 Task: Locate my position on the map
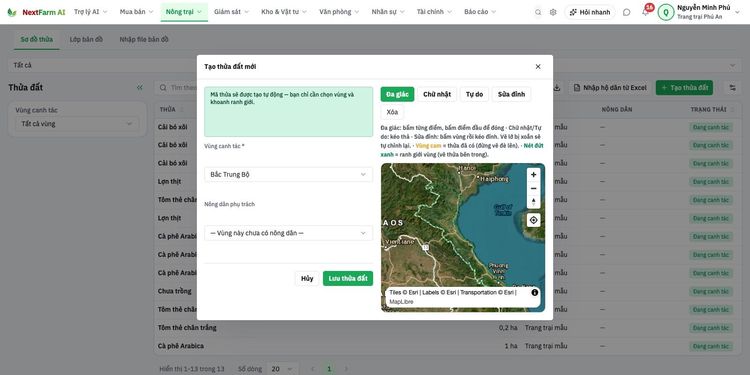pyautogui.click(x=534, y=220)
